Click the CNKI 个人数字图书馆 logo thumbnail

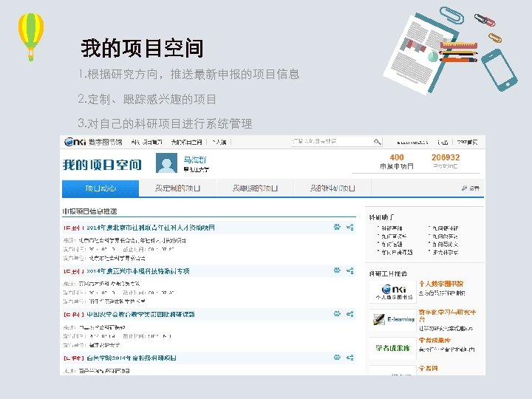tap(392, 291)
